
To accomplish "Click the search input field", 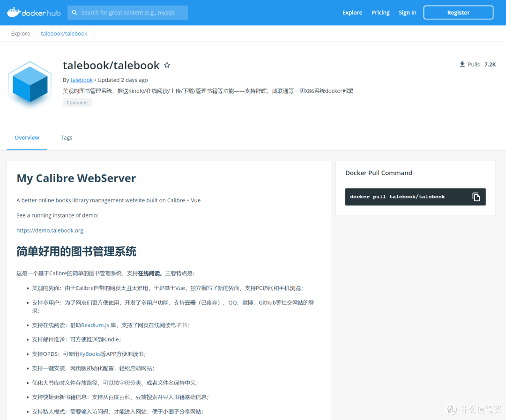I will click(x=131, y=13).
